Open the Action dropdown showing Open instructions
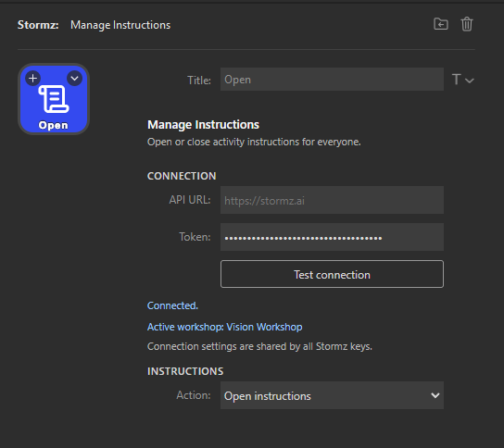 (332, 395)
